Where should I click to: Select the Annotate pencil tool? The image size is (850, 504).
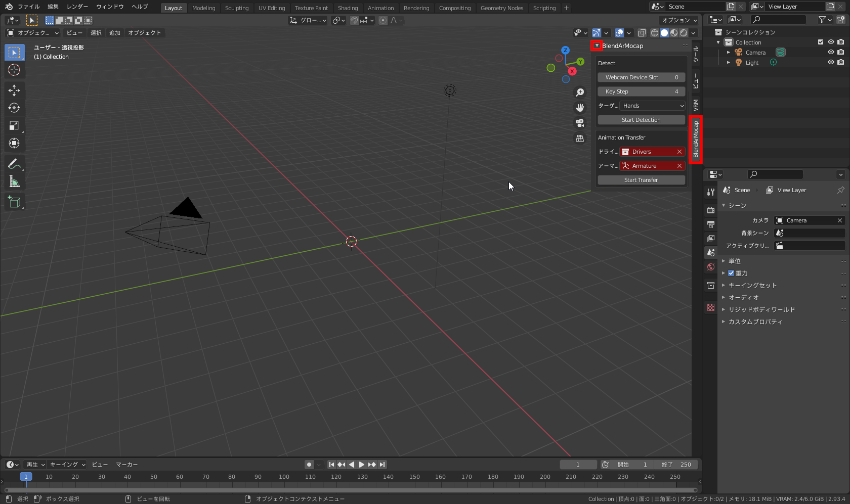(14, 164)
